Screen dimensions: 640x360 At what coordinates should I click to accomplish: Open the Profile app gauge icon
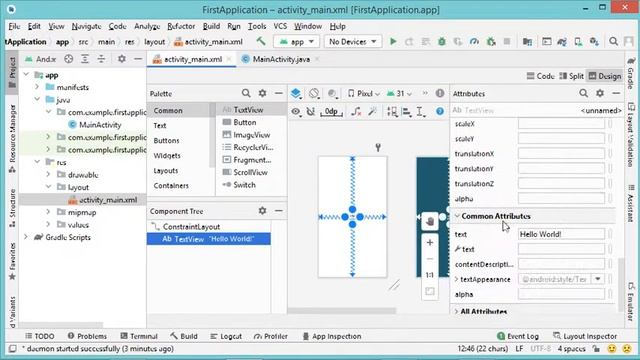pyautogui.click(x=474, y=42)
